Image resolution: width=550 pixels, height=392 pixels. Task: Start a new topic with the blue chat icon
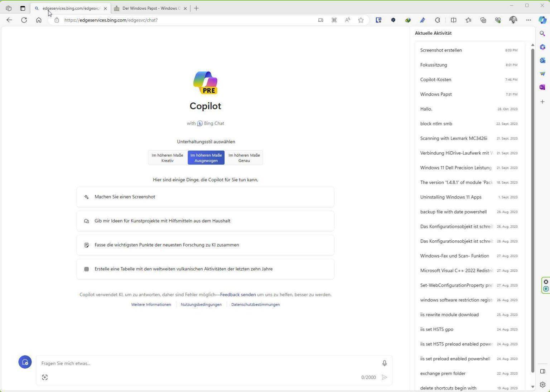[25, 362]
